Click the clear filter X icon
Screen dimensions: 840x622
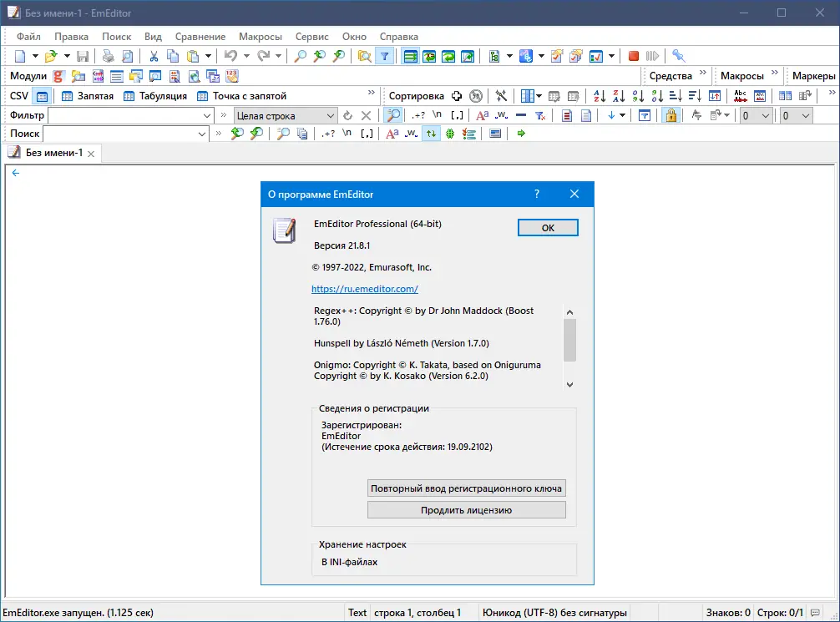tap(366, 116)
